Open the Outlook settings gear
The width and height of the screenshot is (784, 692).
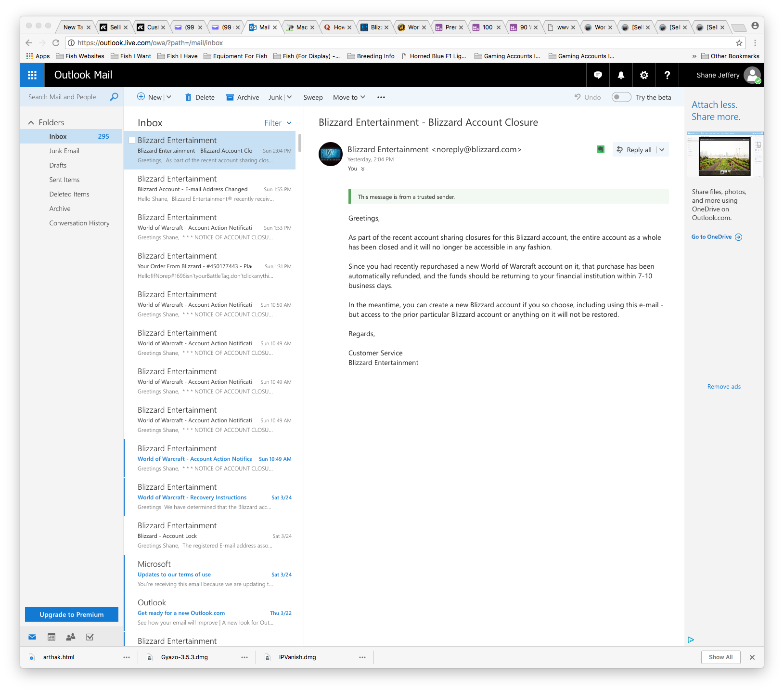coord(644,75)
